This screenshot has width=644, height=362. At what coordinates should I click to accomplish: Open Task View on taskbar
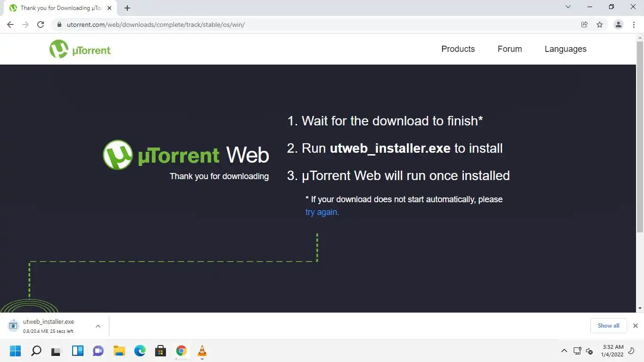click(x=57, y=351)
